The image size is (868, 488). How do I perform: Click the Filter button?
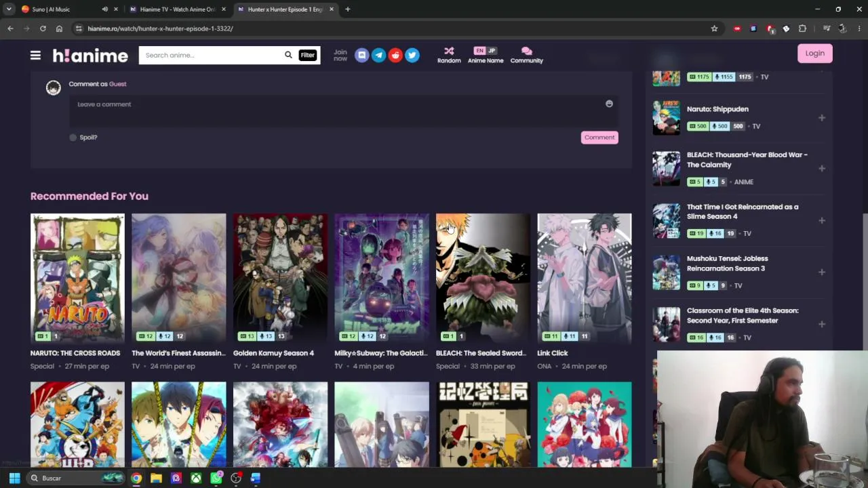pyautogui.click(x=307, y=55)
